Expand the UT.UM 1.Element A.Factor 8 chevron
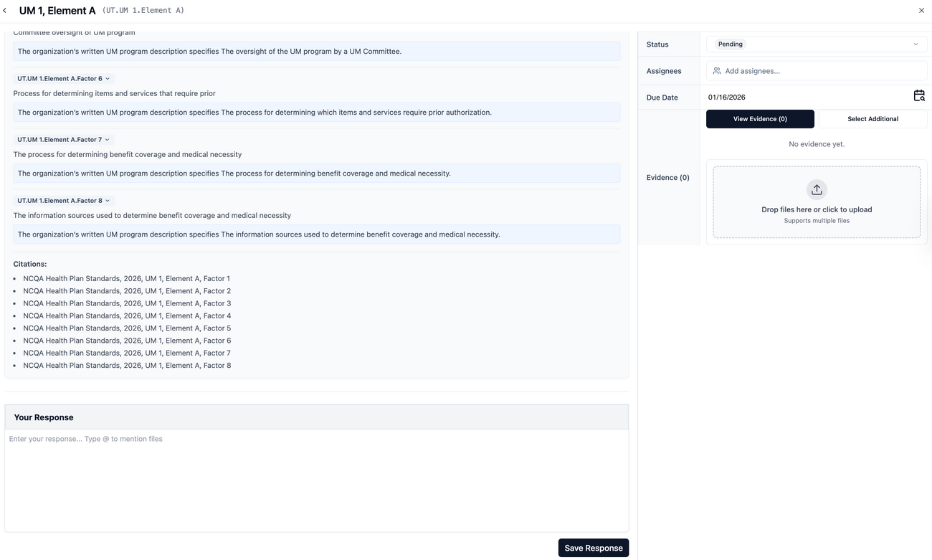Screen dimensions: 932x560 coord(106,200)
